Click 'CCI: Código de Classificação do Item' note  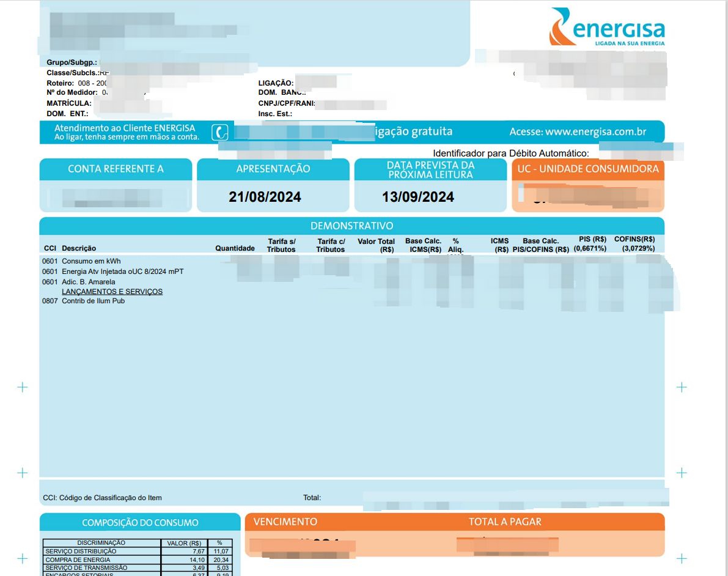pyautogui.click(x=102, y=498)
